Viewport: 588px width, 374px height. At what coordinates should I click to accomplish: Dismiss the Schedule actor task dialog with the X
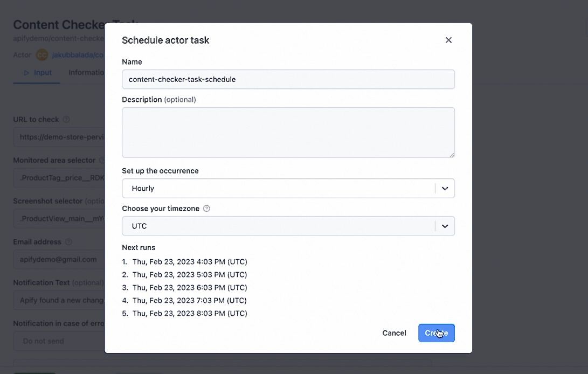click(448, 40)
